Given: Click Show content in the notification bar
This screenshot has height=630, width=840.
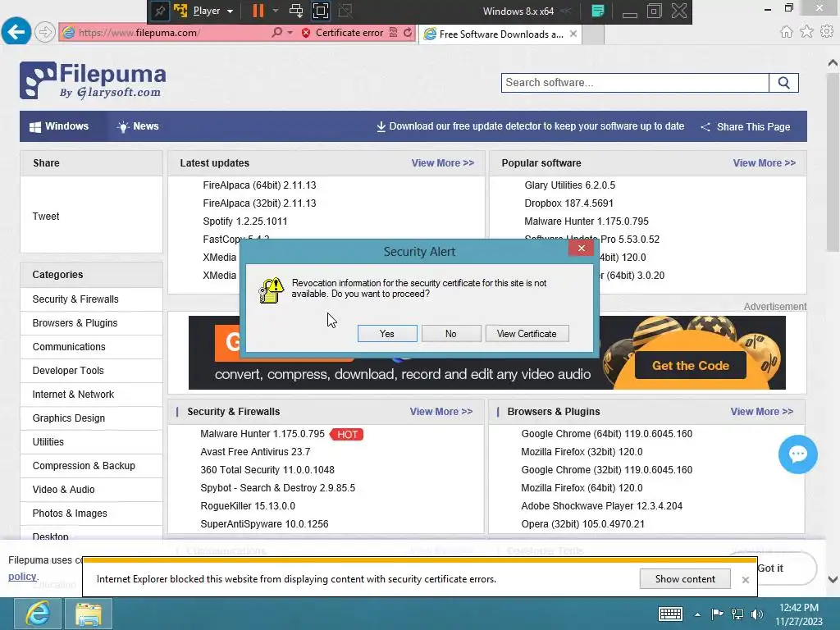Looking at the screenshot, I should (685, 578).
